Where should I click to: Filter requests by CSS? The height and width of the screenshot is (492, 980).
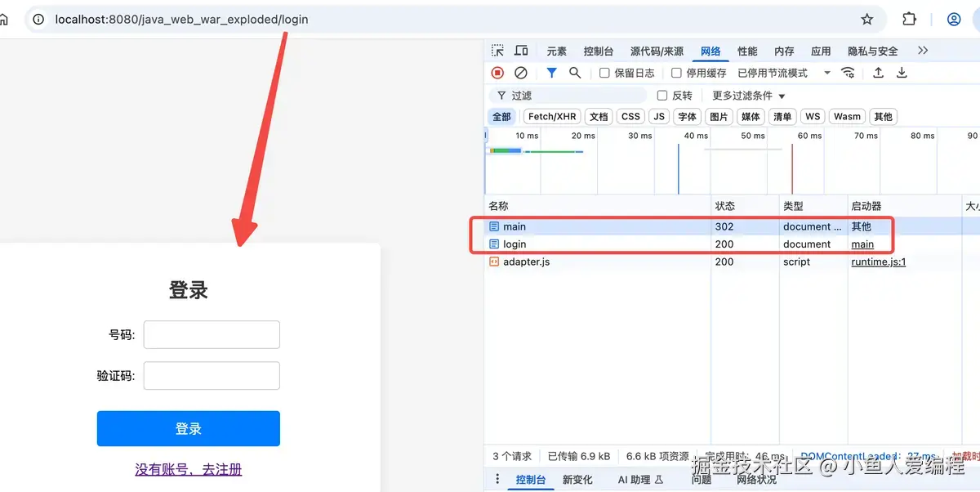click(630, 117)
